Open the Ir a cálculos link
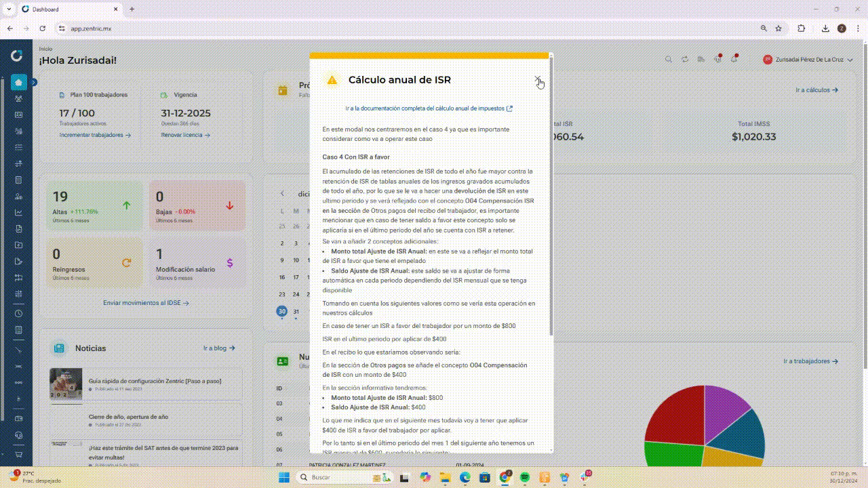The width and height of the screenshot is (868, 488). (817, 90)
